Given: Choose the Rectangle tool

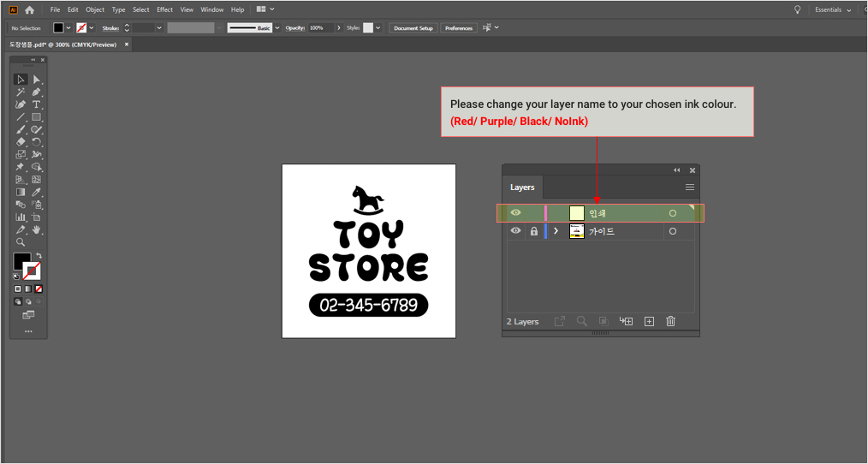Looking at the screenshot, I should tap(37, 116).
